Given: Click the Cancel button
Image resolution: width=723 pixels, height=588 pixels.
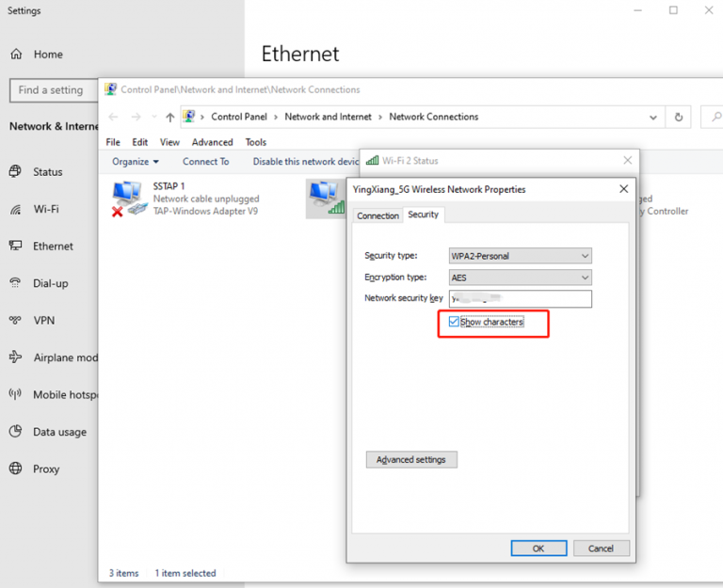Looking at the screenshot, I should (x=601, y=548).
